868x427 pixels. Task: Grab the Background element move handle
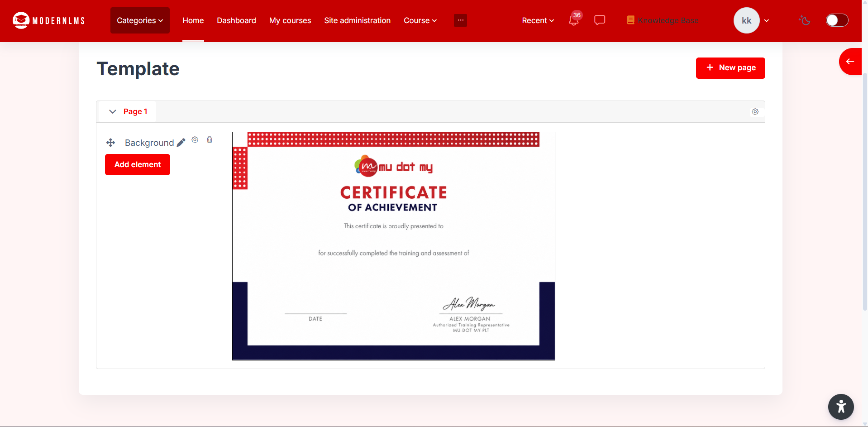pos(111,143)
